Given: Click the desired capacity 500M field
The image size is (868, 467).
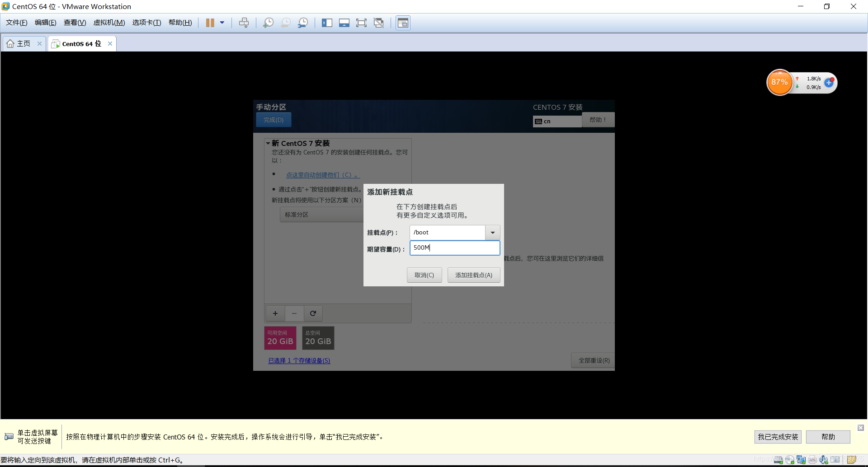Looking at the screenshot, I should tap(455, 248).
